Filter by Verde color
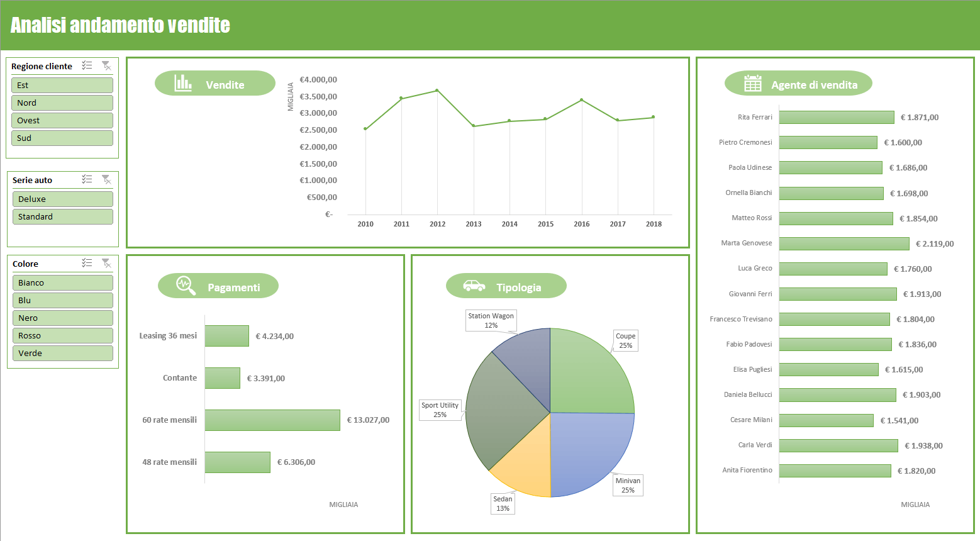 point(62,353)
